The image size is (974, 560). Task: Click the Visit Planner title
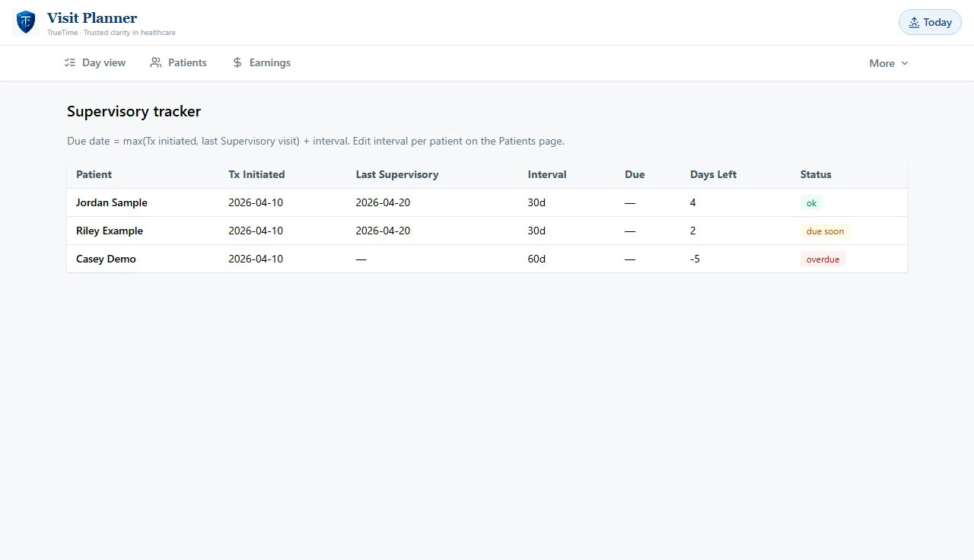click(x=92, y=17)
